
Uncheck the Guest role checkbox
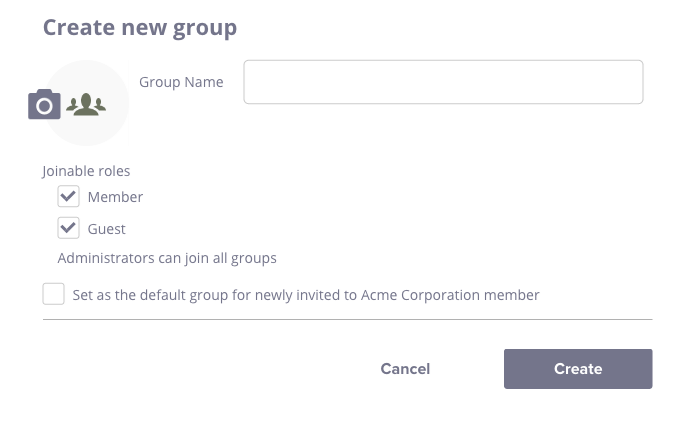[68, 229]
